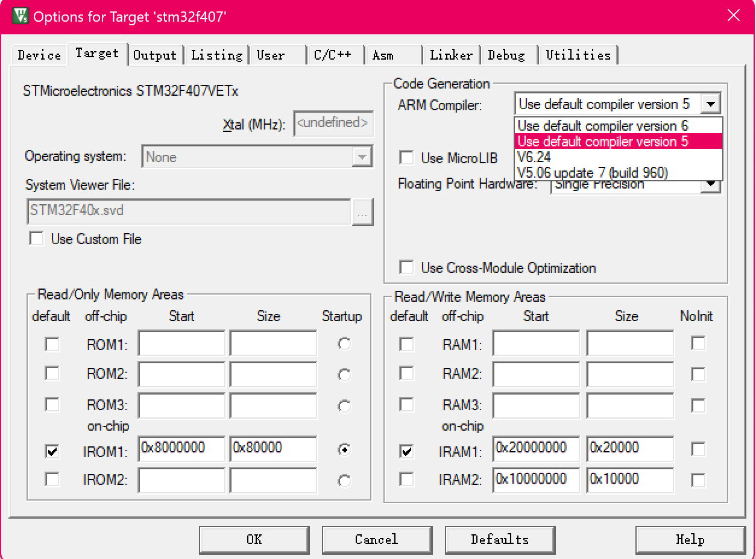Check the RAM1 default checkbox
Image resolution: width=756 pixels, height=559 pixels.
pyautogui.click(x=407, y=344)
